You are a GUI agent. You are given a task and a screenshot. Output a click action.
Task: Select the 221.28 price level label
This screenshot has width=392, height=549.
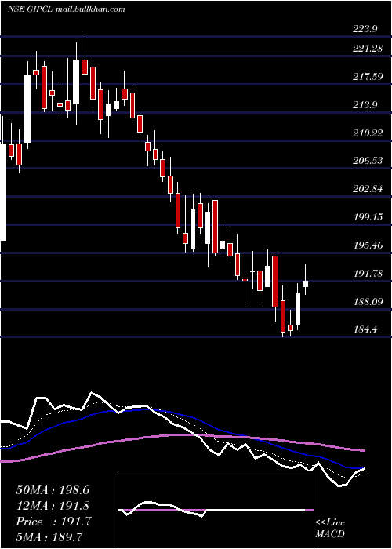[367, 49]
